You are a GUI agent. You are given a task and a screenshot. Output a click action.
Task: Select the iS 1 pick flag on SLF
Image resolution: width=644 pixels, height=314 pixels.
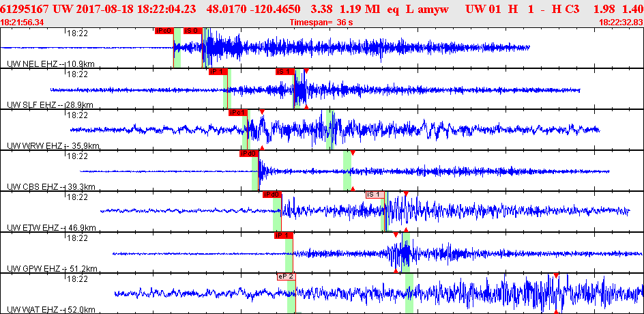point(284,72)
